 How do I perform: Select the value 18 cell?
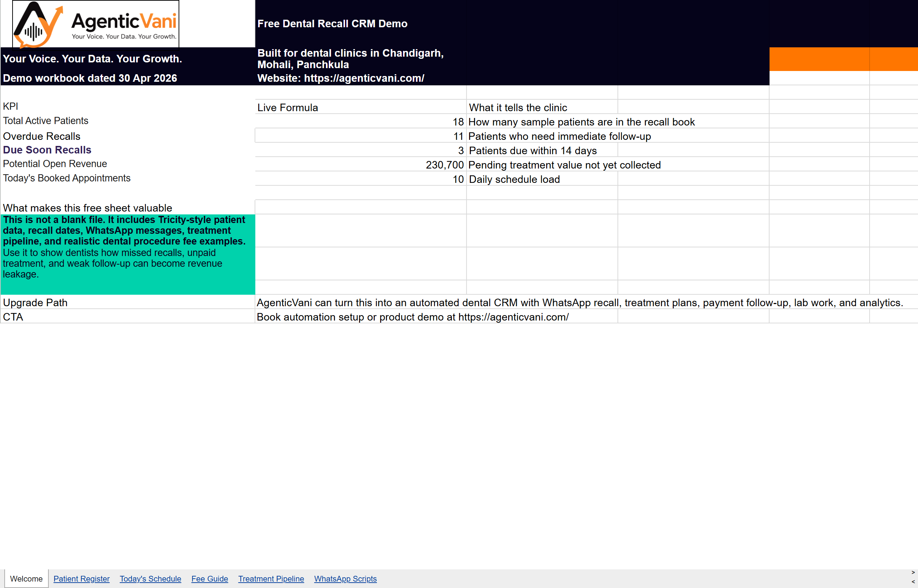pyautogui.click(x=360, y=122)
